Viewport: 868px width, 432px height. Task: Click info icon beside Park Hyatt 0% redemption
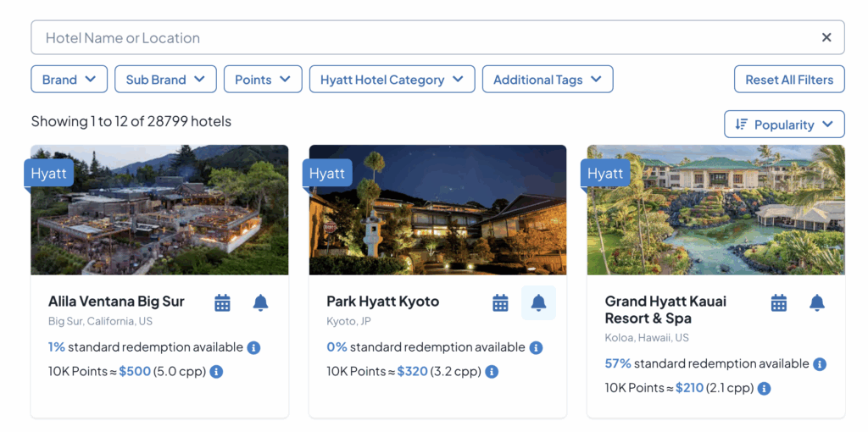pyautogui.click(x=536, y=347)
